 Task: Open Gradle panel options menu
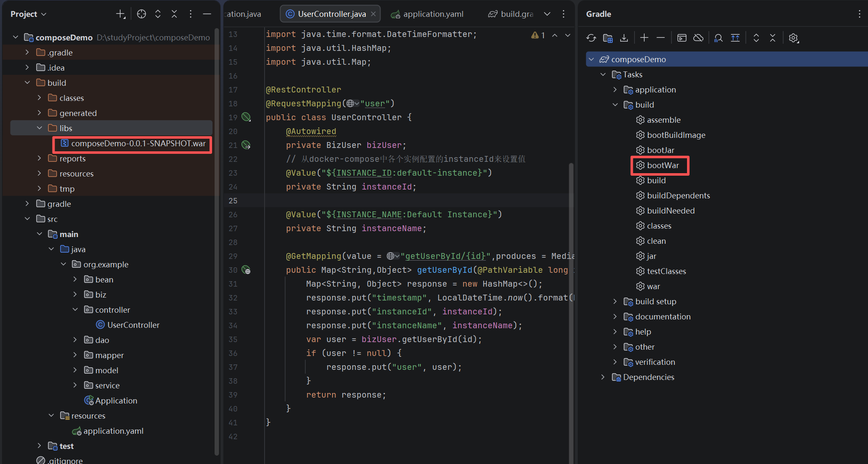click(x=860, y=14)
